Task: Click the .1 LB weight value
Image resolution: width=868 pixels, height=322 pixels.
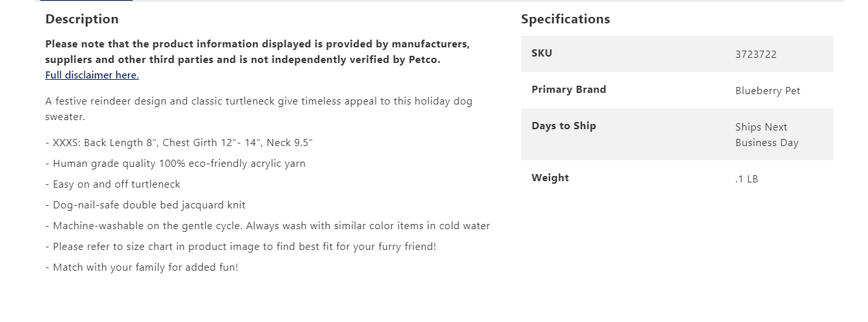Action: pos(746,179)
